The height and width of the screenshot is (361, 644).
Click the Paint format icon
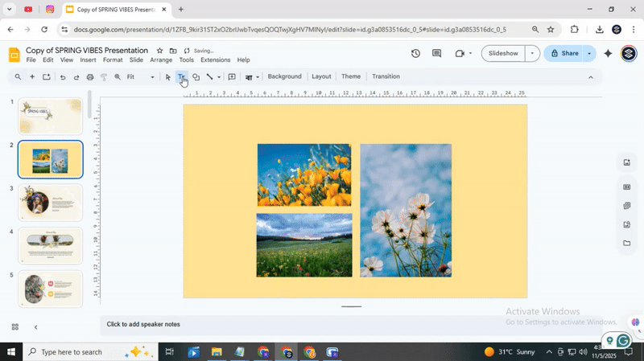coord(104,77)
